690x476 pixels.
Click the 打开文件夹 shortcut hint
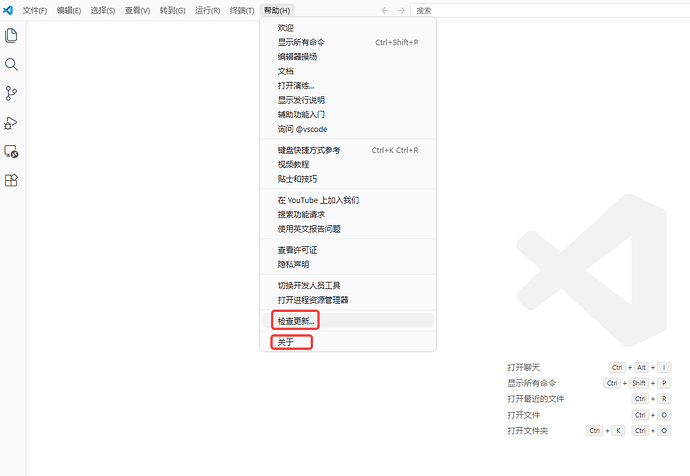(x=528, y=431)
